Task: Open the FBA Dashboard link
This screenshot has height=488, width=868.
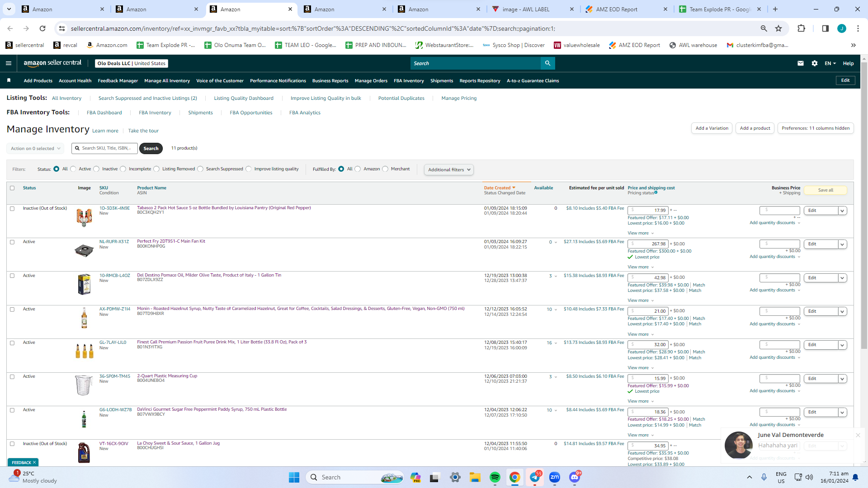Action: 104,113
